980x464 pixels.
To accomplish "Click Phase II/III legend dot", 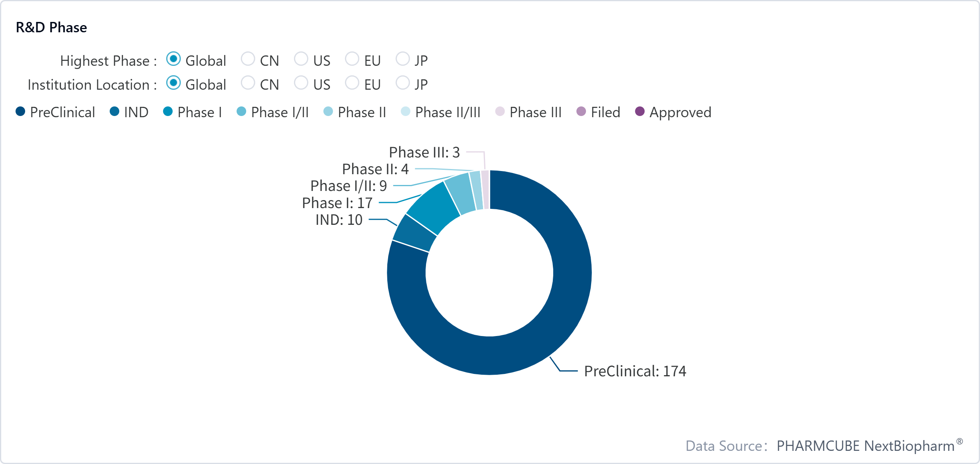I will click(405, 112).
